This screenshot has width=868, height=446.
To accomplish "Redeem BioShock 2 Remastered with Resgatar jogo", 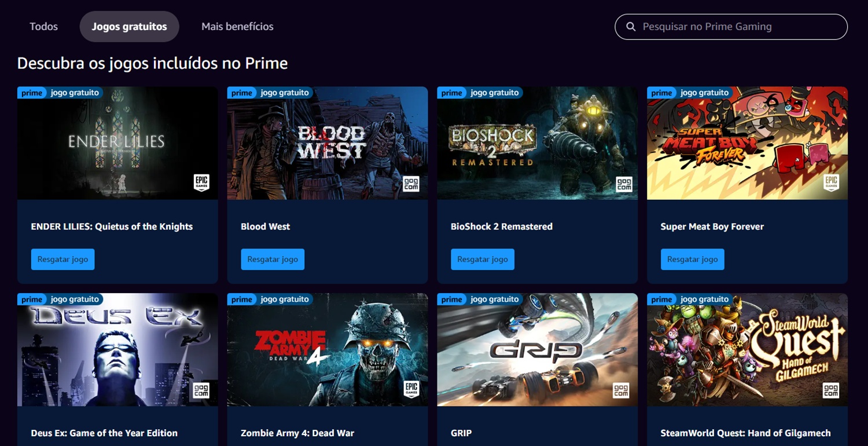I will click(x=483, y=259).
